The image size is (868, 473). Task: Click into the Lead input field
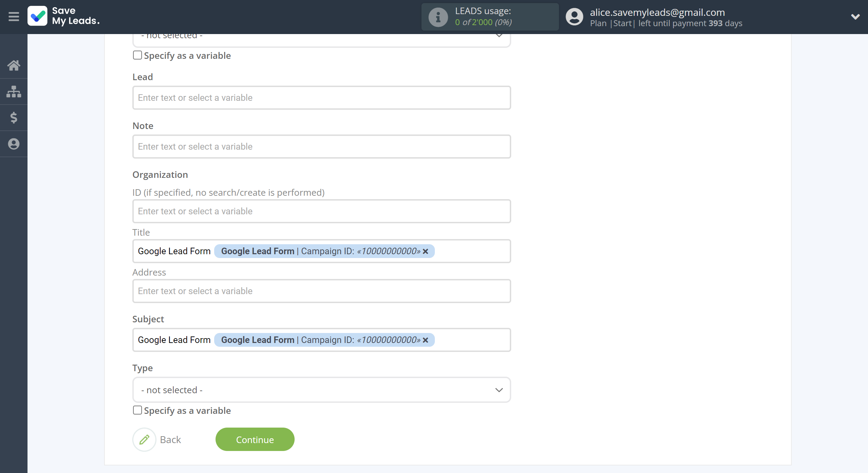[x=321, y=98]
